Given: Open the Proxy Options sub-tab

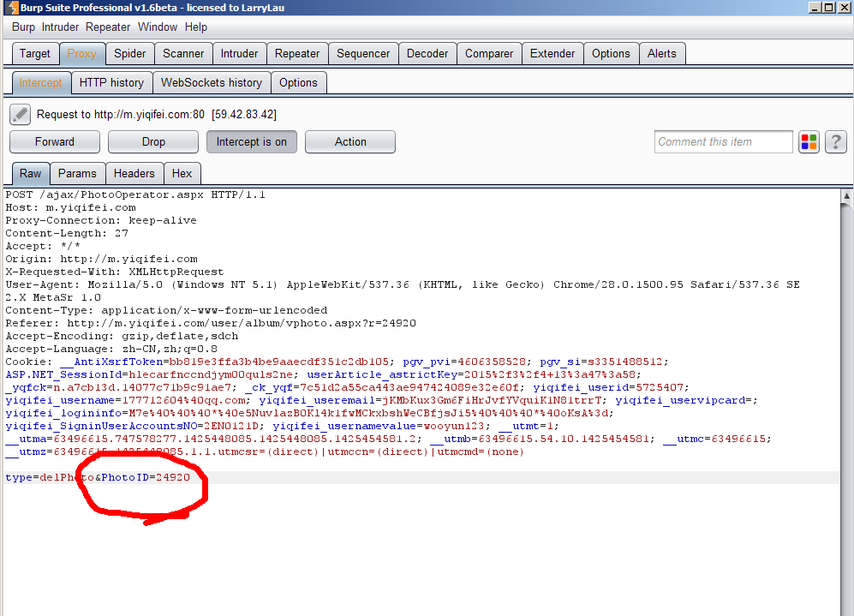Looking at the screenshot, I should 298,83.
